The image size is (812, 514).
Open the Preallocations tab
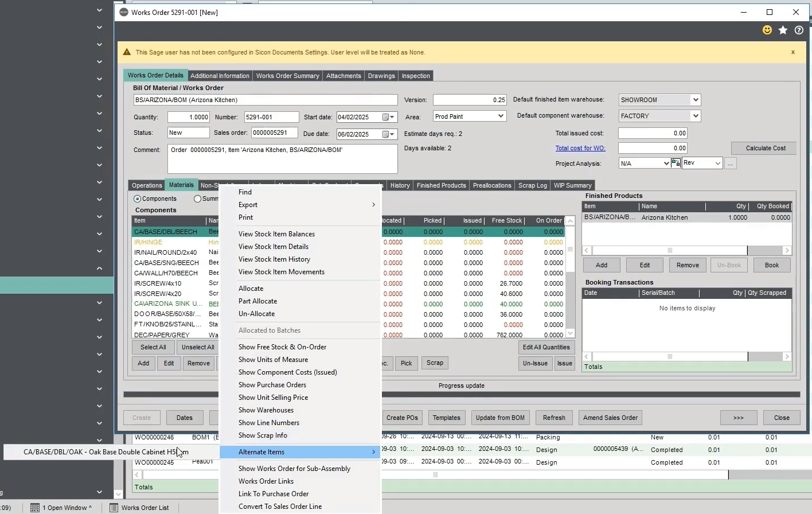(492, 185)
